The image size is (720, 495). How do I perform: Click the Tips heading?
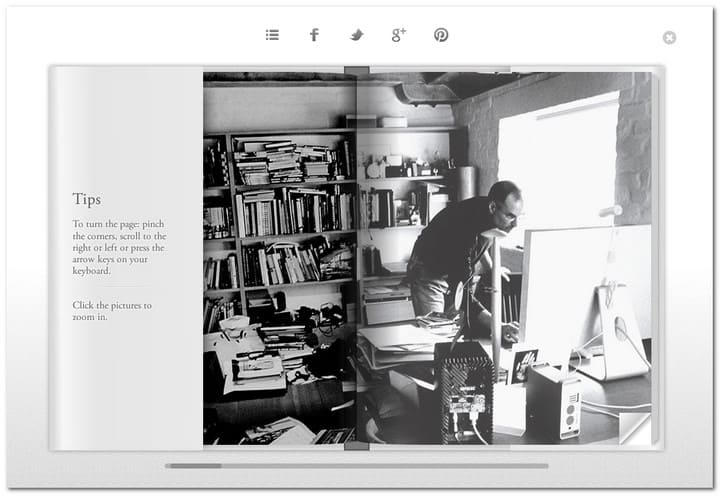[86, 199]
